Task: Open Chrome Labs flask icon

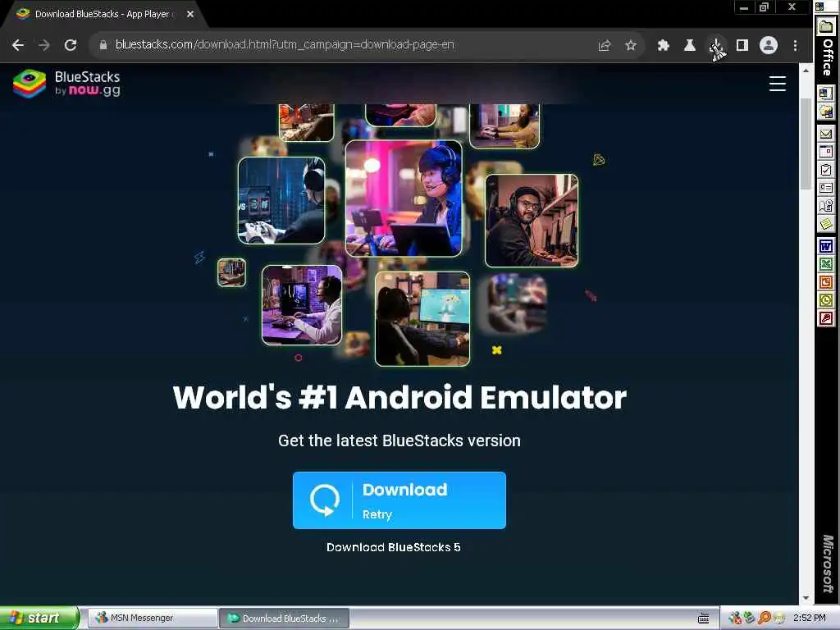Action: point(690,46)
